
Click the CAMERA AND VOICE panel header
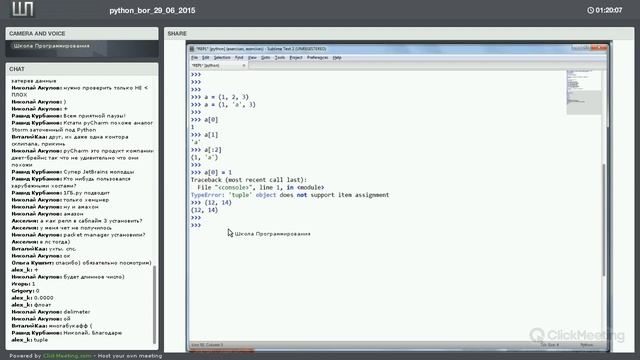(x=82, y=33)
